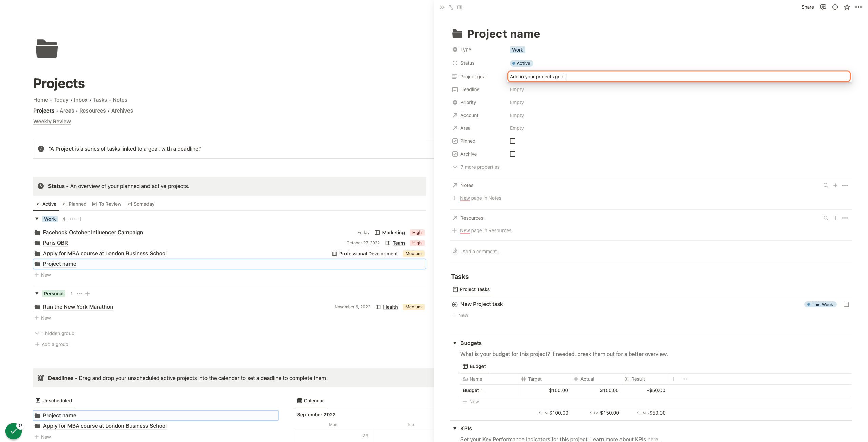Select the Budget table view tab

474,366
